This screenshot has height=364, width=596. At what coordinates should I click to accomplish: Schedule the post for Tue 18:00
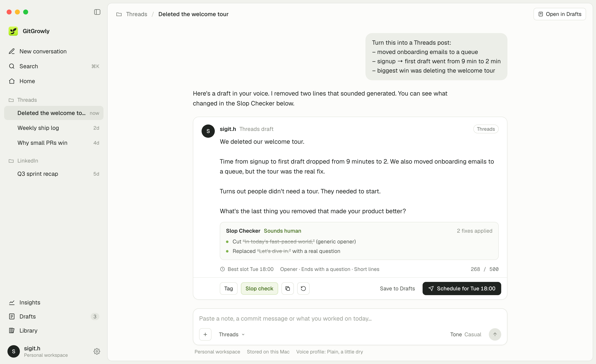(461, 289)
